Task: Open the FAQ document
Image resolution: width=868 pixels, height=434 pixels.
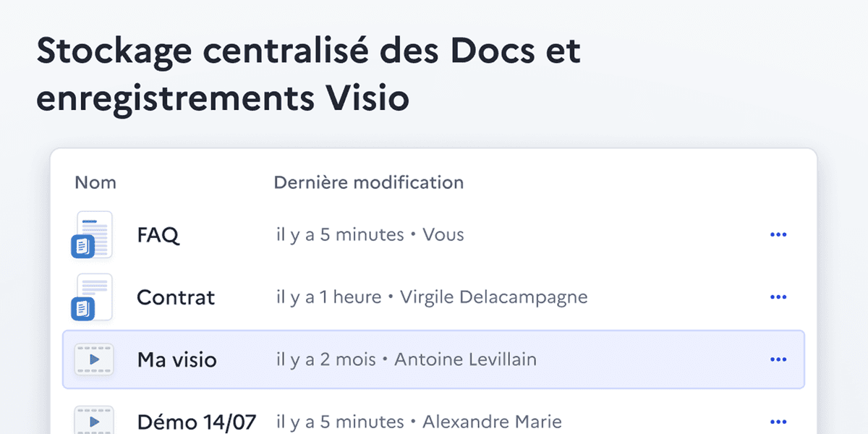Action: click(158, 234)
